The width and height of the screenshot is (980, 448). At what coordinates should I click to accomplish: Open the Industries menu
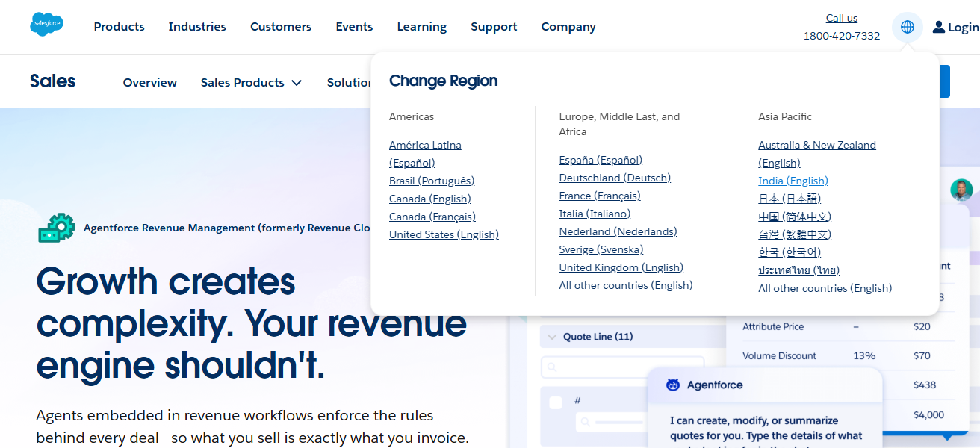pyautogui.click(x=197, y=26)
